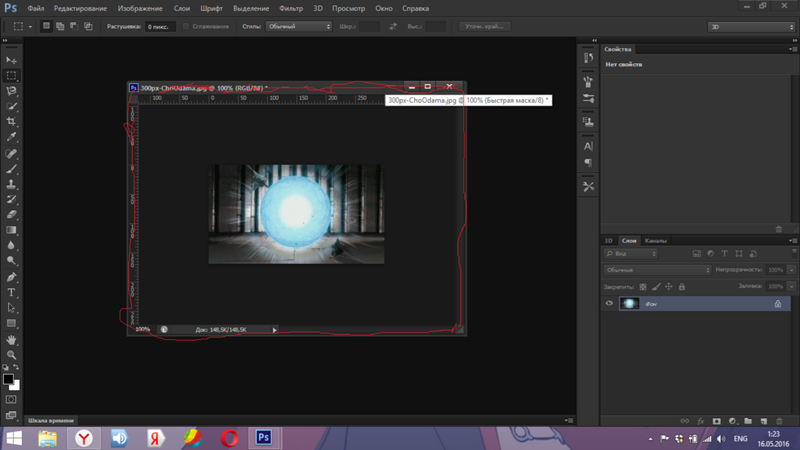Open the Character panel icon
Screen dimensions: 800x450
point(588,146)
